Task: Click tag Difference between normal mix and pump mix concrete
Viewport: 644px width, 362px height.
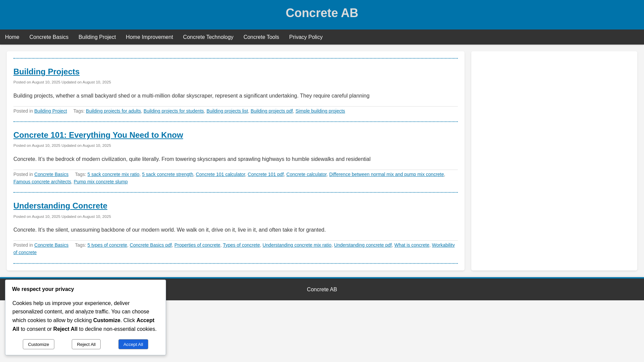Action: point(386,174)
